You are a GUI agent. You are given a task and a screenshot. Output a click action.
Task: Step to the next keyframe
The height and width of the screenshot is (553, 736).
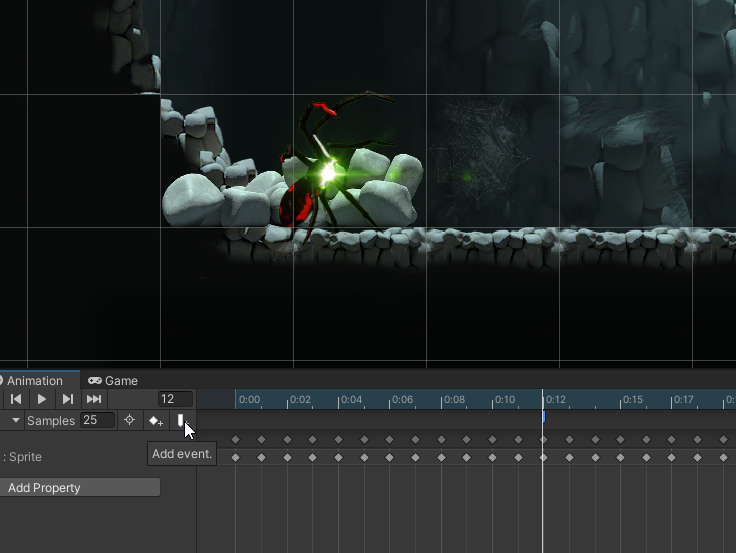pyautogui.click(x=68, y=399)
